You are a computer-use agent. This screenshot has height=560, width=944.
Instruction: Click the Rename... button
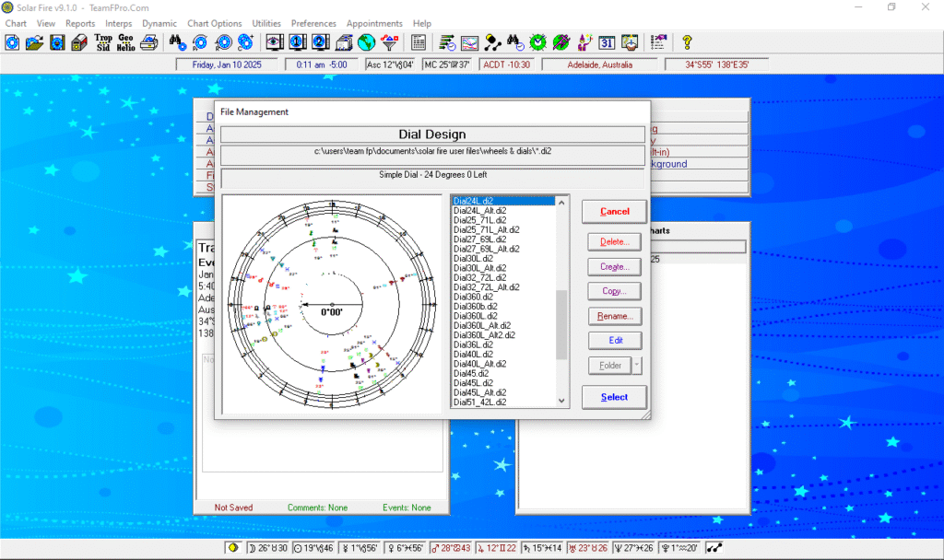tap(614, 316)
